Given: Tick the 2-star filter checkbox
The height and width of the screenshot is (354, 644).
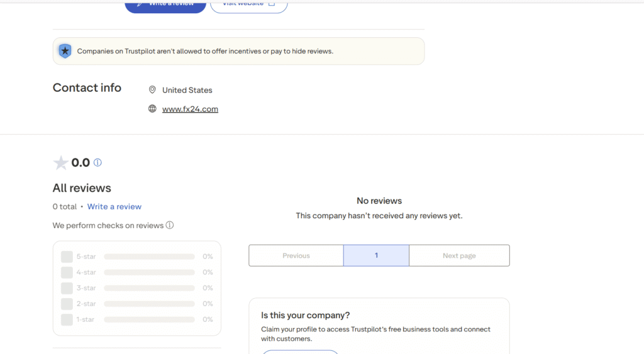Looking at the screenshot, I should coord(67,304).
